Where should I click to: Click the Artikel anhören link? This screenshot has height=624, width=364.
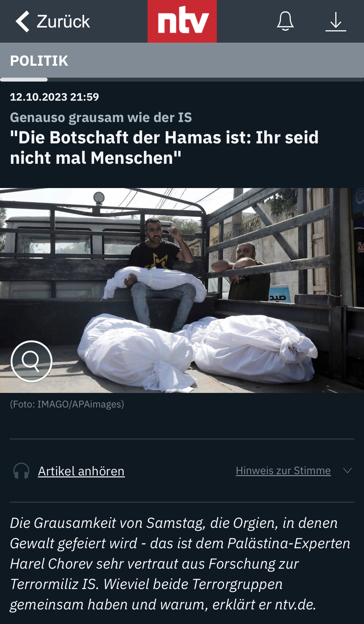click(81, 471)
